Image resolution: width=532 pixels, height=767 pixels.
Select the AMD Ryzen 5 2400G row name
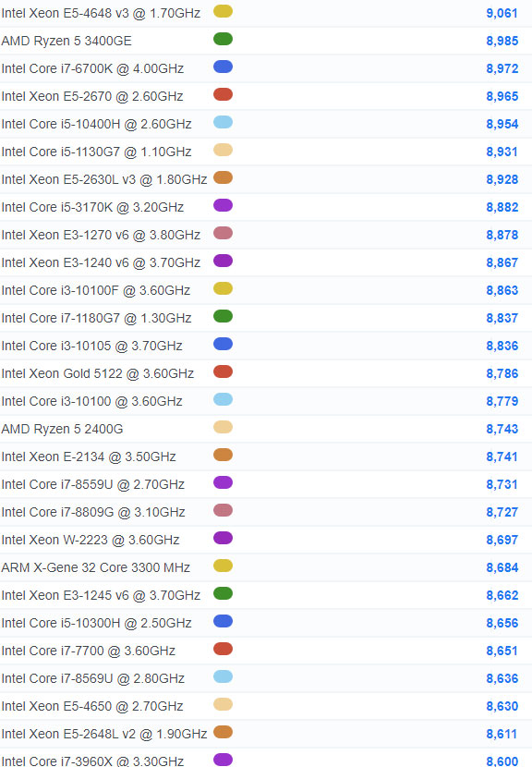tap(62, 429)
